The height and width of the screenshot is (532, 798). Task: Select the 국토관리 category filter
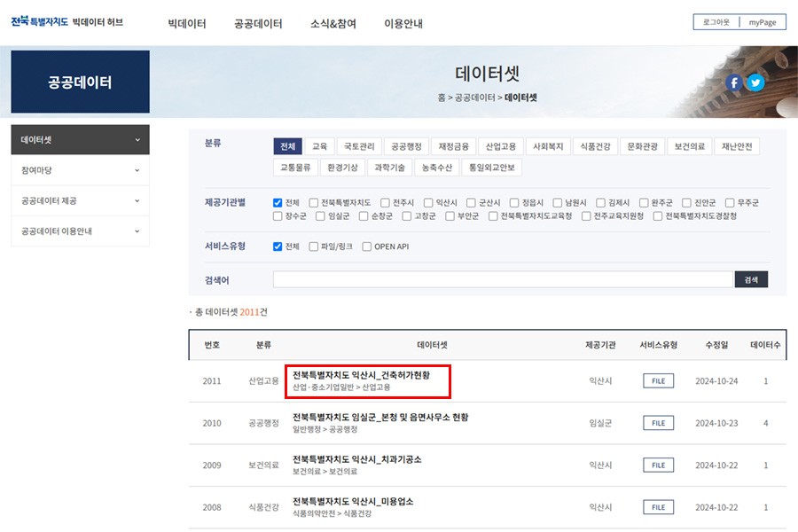pos(359,146)
